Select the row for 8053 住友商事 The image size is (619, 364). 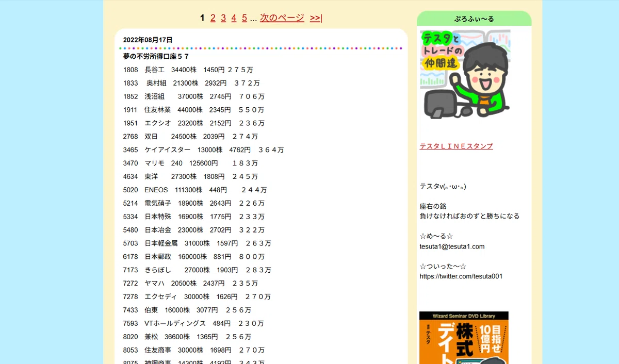[194, 351]
